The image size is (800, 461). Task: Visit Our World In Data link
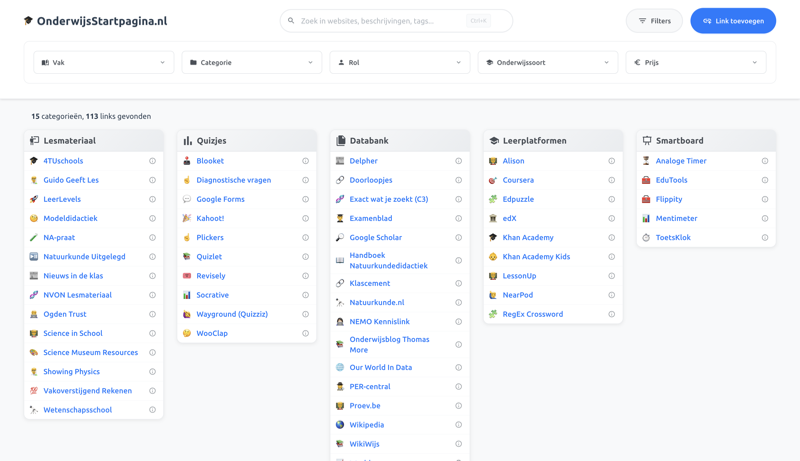coord(380,368)
